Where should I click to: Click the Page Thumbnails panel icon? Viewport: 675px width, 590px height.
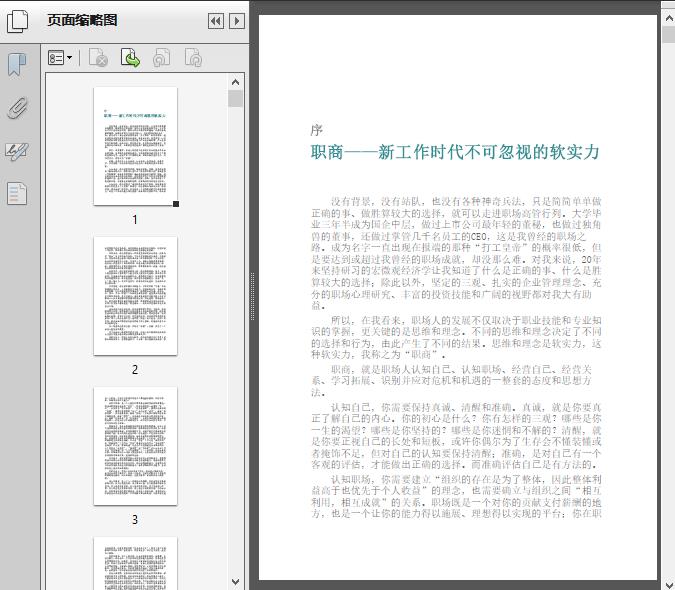point(17,21)
